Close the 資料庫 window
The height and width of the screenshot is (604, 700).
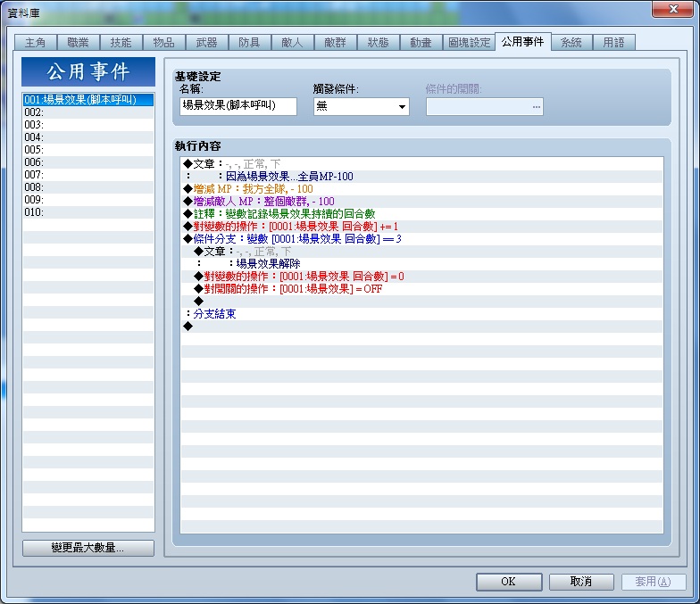pos(673,9)
